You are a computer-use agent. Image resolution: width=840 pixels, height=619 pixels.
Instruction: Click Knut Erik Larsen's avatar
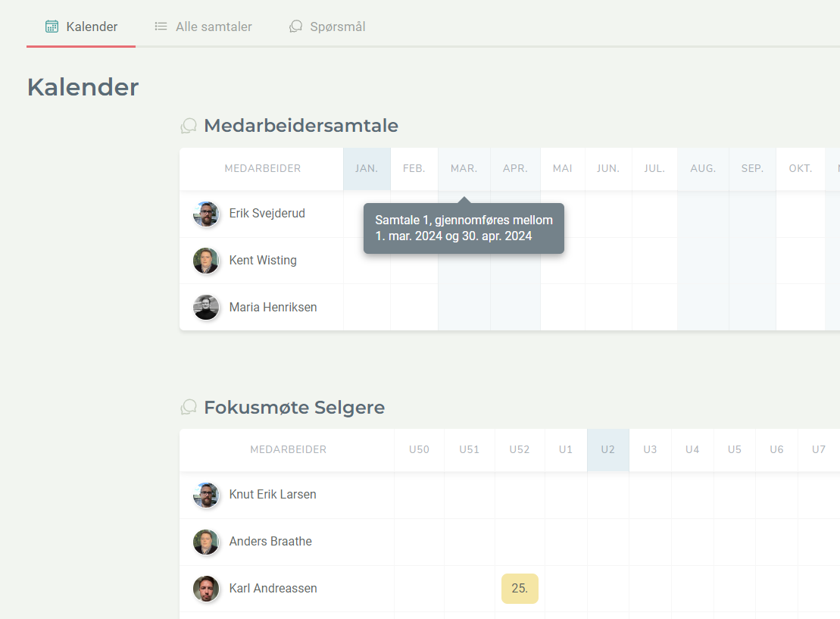(206, 495)
